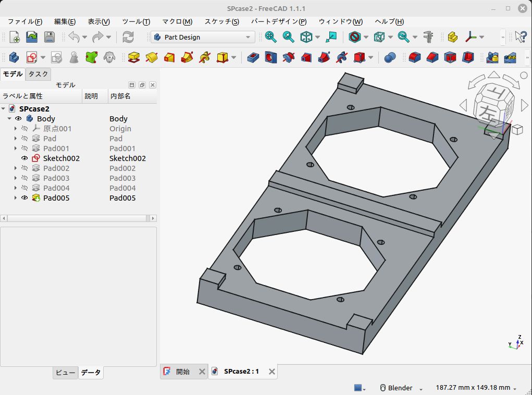
Task: Apply Draft to selected faces
Action: coord(450,57)
